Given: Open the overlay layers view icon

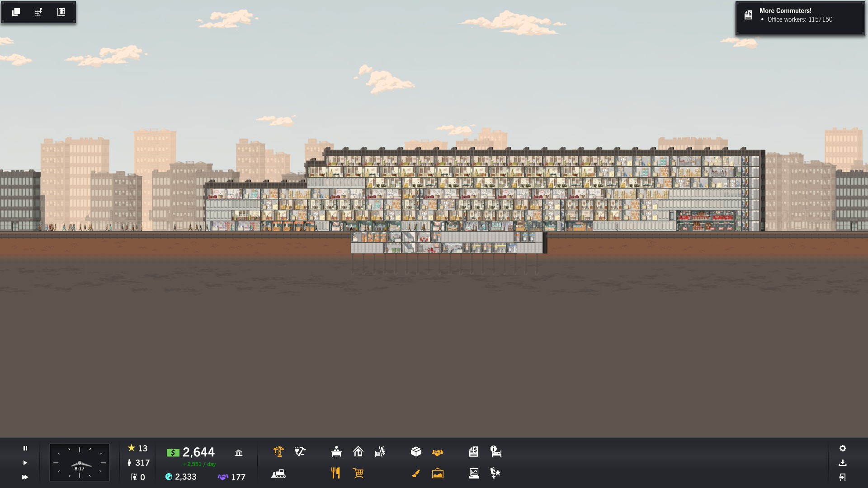Looking at the screenshot, I should click(x=16, y=12).
